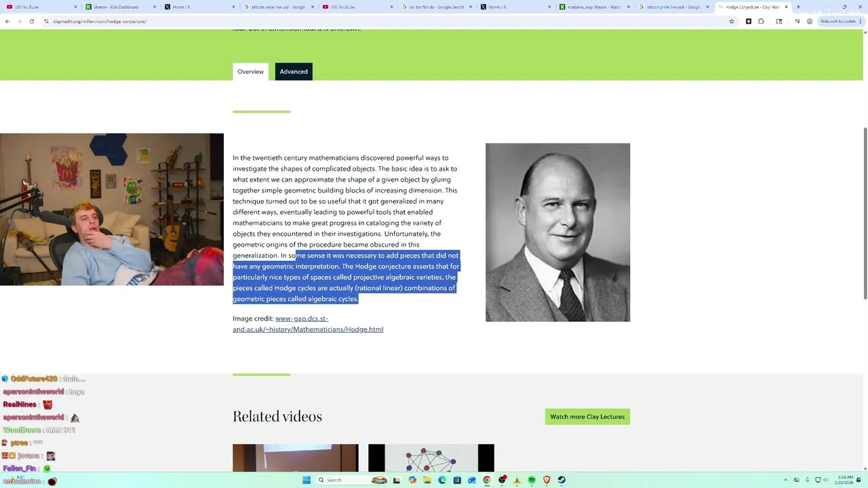Switch to the madame_may Stream tab
Viewport: 868px width, 488px height.
coord(593,7)
